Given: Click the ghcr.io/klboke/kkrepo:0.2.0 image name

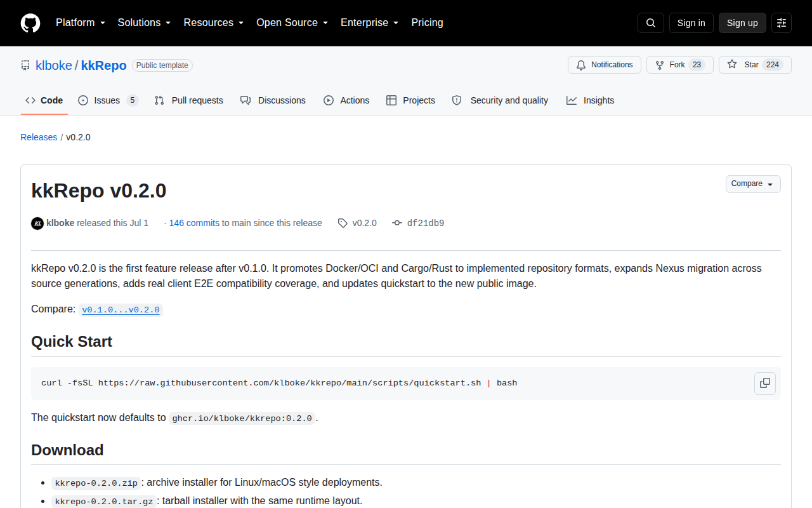Looking at the screenshot, I should point(242,418).
